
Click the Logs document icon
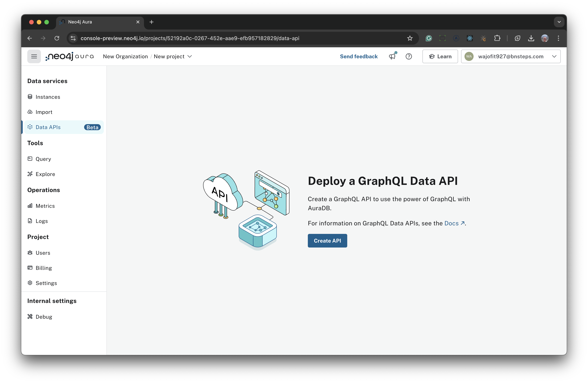pyautogui.click(x=30, y=221)
